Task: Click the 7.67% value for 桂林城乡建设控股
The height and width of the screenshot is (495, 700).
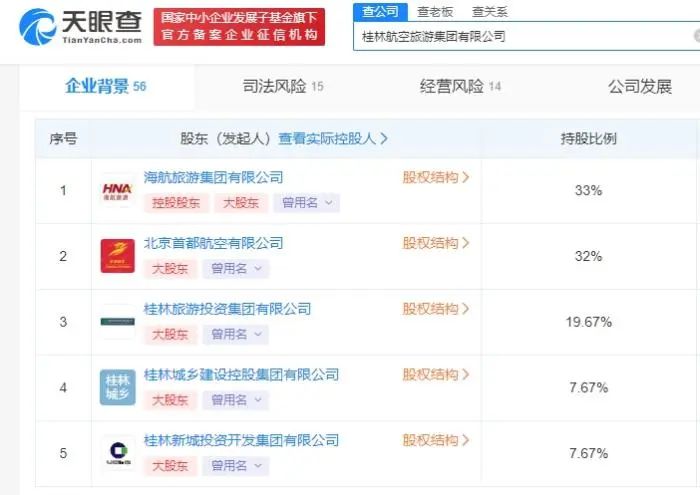Action: coord(588,387)
